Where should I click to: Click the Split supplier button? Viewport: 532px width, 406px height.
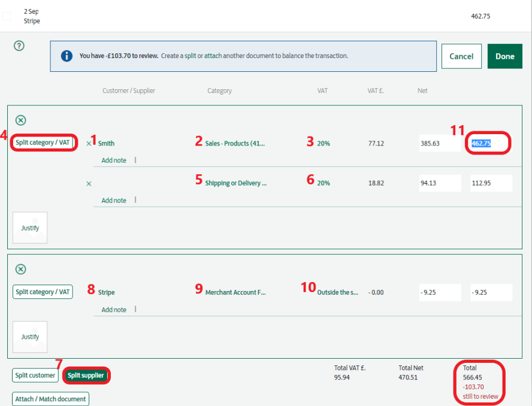point(86,375)
